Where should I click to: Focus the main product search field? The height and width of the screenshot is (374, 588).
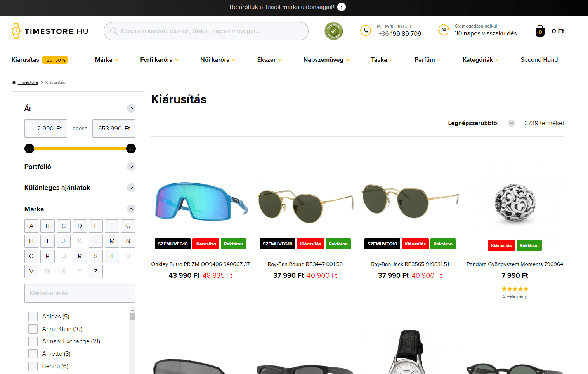click(206, 31)
